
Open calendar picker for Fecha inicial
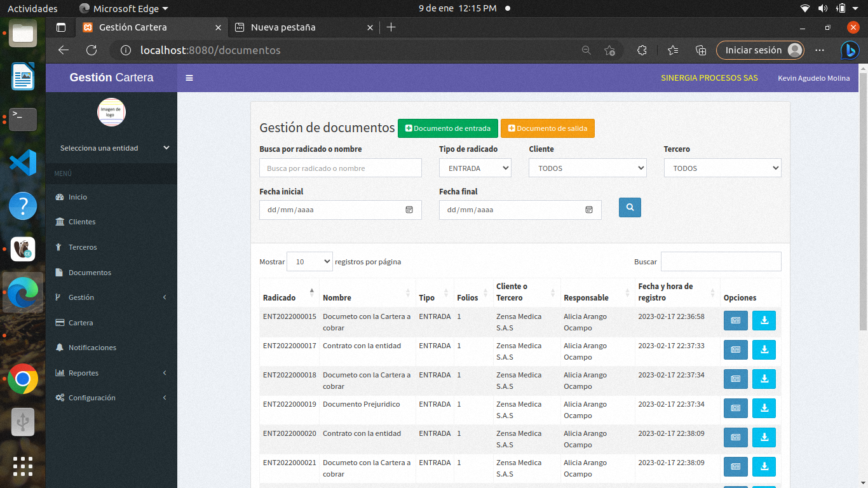[409, 210]
